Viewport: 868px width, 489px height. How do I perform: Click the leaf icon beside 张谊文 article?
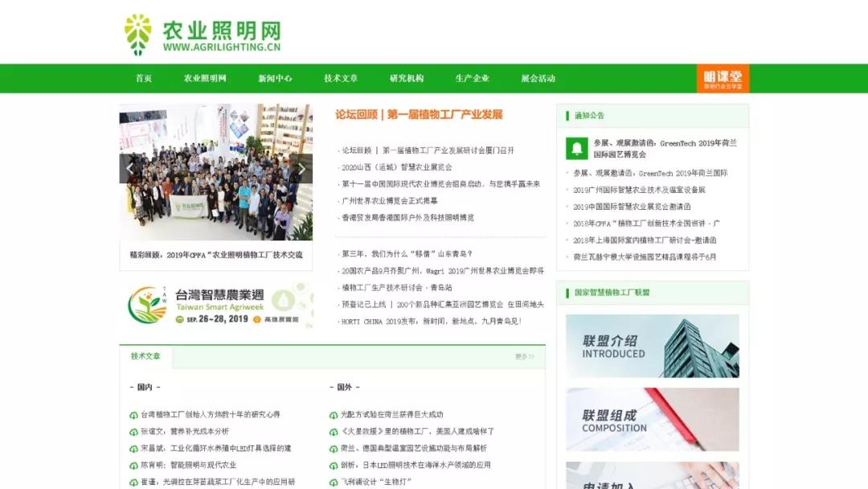point(133,432)
